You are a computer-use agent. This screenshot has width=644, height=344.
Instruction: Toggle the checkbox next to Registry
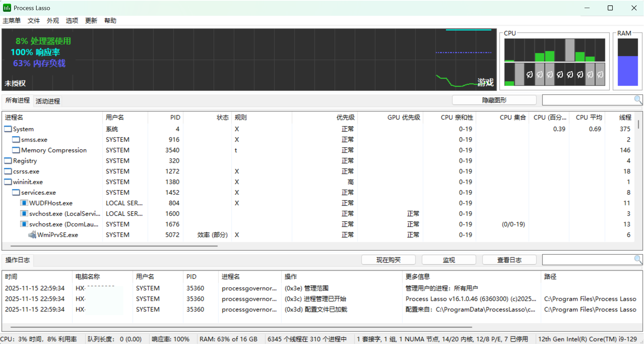(8, 160)
